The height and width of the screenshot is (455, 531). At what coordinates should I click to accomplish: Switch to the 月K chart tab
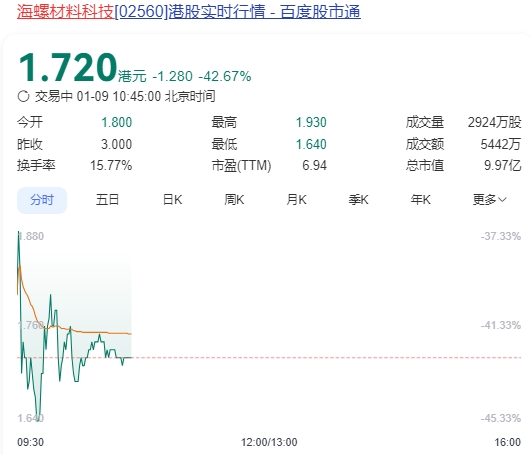(x=296, y=200)
